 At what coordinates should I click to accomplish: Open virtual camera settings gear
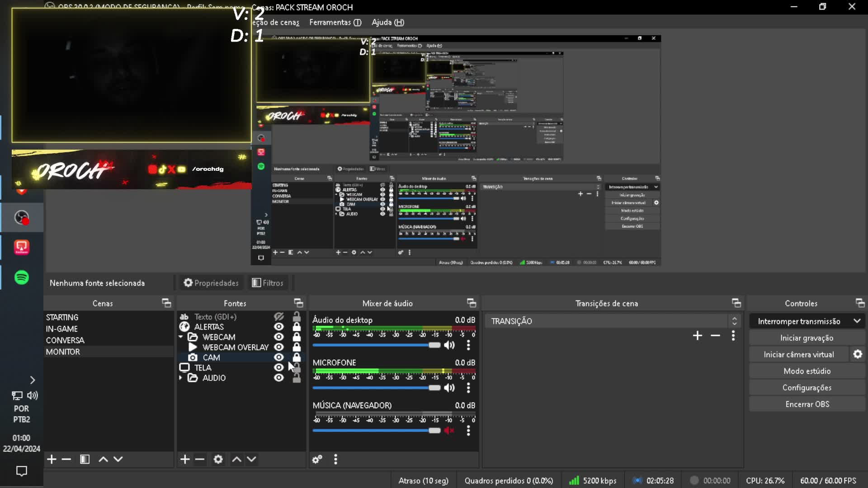[858, 354]
